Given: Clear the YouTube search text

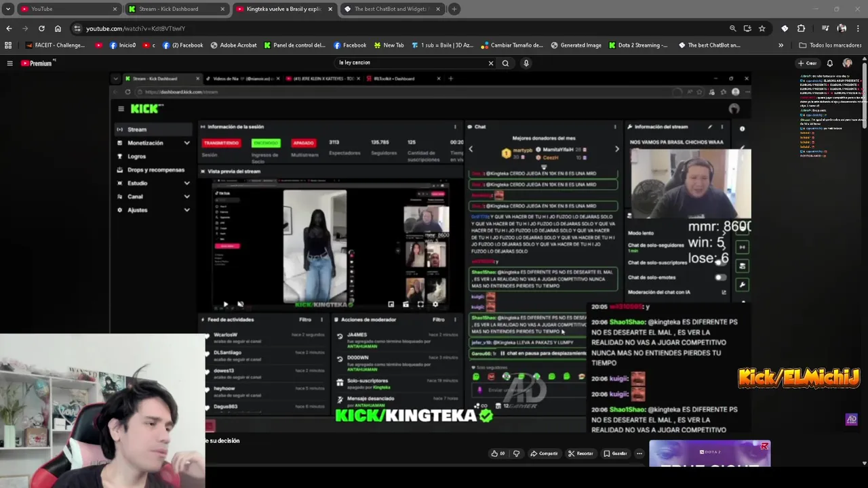Looking at the screenshot, I should 491,63.
